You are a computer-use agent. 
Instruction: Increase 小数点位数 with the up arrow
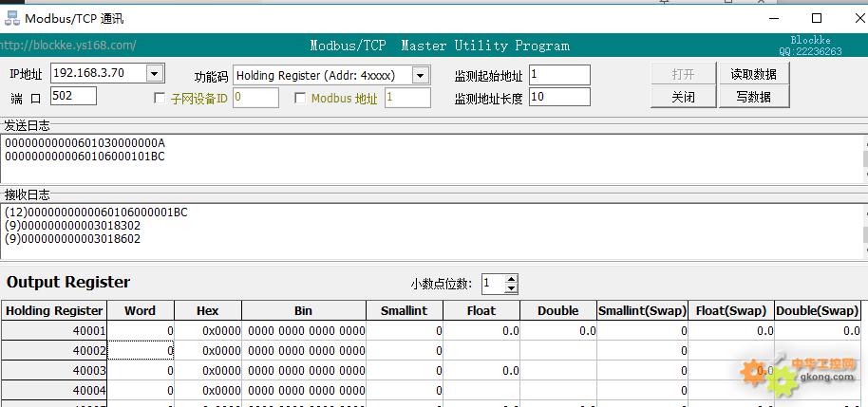coord(512,279)
